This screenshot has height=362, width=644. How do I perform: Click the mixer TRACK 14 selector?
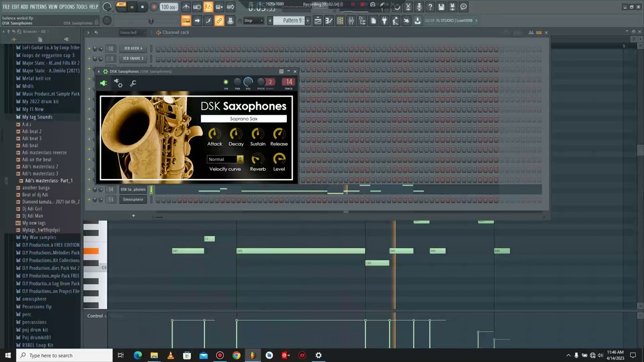288,82
